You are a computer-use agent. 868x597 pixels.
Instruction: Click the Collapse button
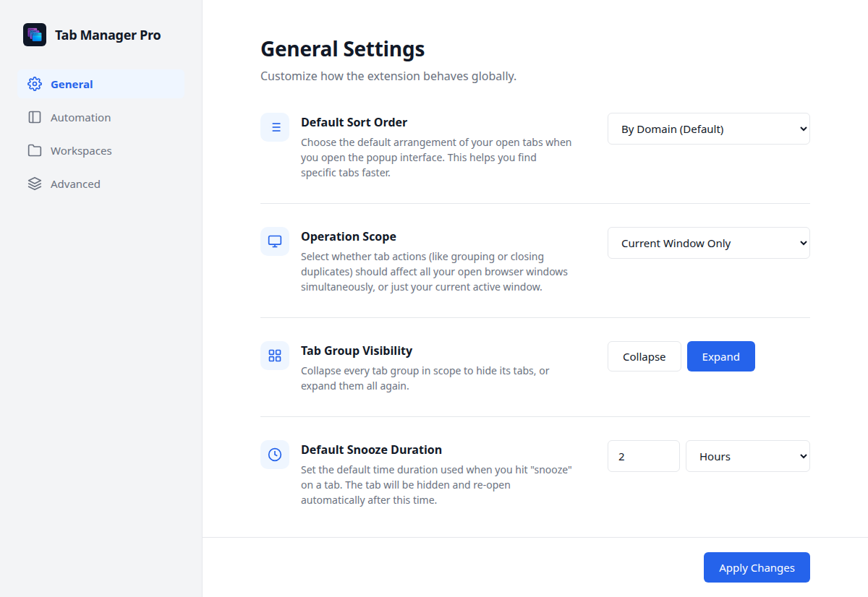click(644, 356)
